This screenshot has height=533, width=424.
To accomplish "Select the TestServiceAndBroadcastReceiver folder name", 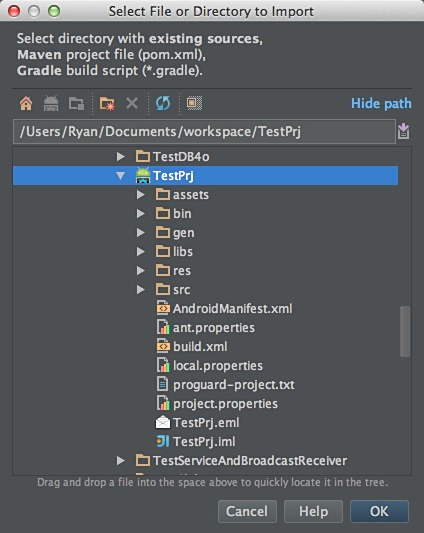I will click(x=250, y=461).
